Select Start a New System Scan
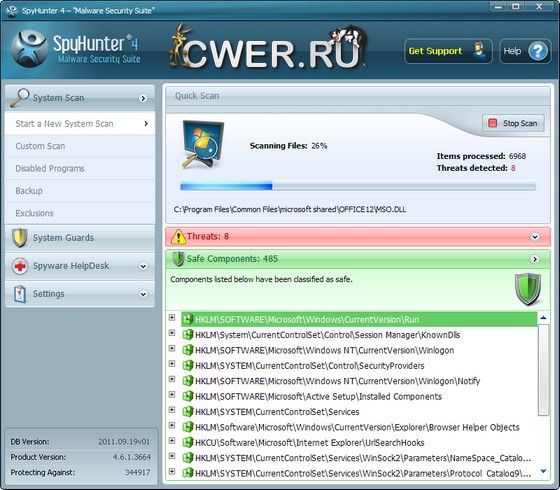 pyautogui.click(x=80, y=124)
